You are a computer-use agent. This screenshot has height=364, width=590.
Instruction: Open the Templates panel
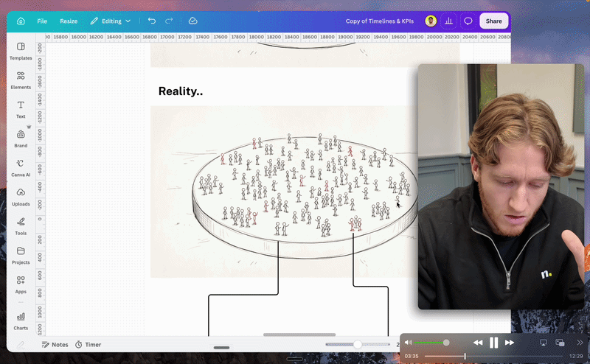[21, 51]
